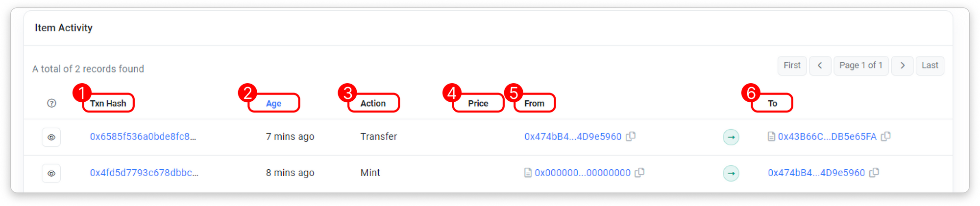Open the null address 0x000000...00000000
This screenshot has height=206, width=980.
tap(583, 173)
